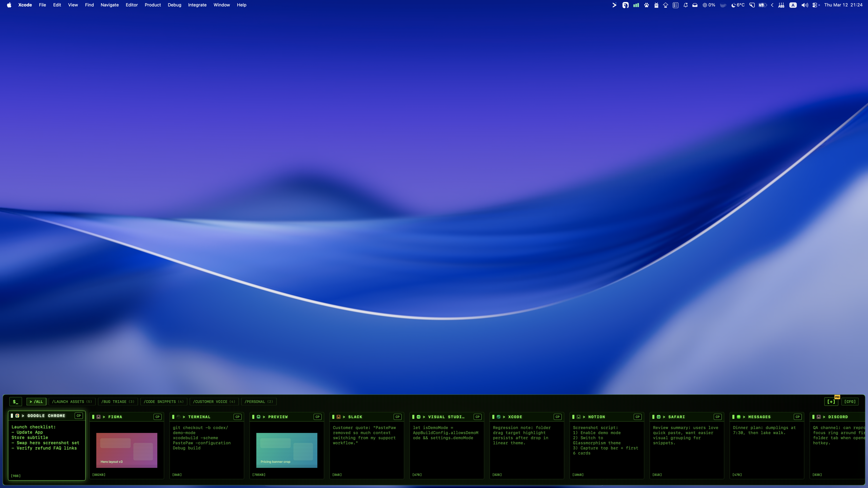This screenshot has width=868, height=488.
Task: Select the /LAUNCH ASSETS folder tab
Action: pos(72,402)
